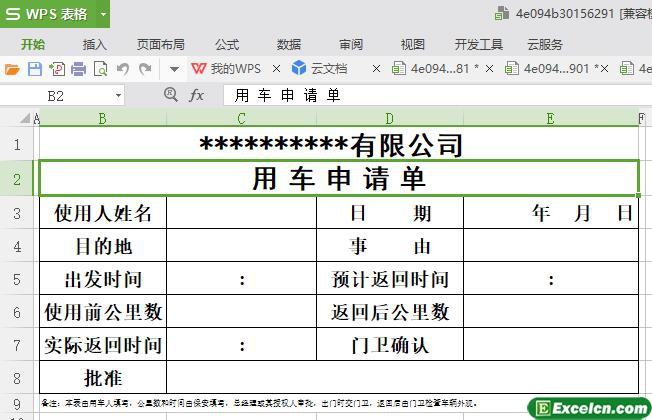Image resolution: width=652 pixels, height=420 pixels.
Task: Click the export to PDF icon
Action: (56, 69)
